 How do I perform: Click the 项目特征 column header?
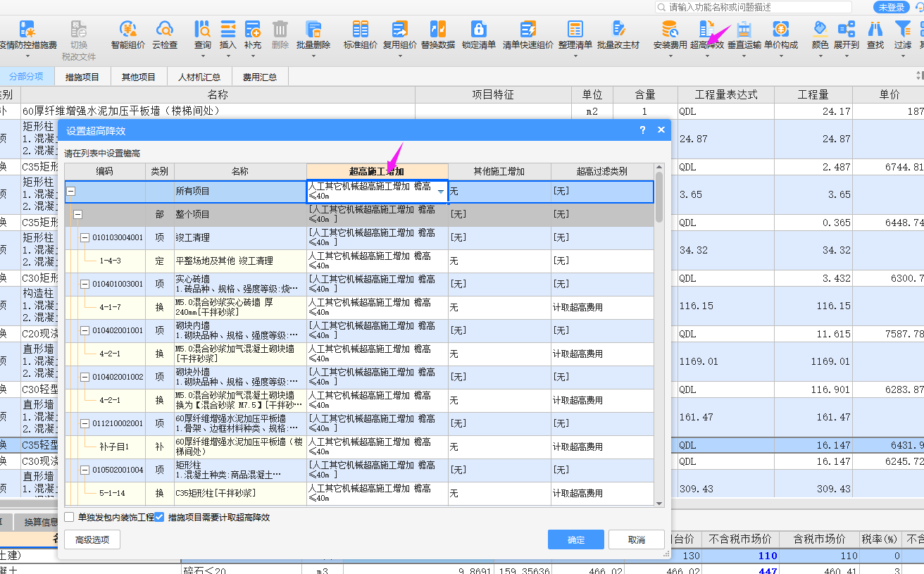pos(492,94)
